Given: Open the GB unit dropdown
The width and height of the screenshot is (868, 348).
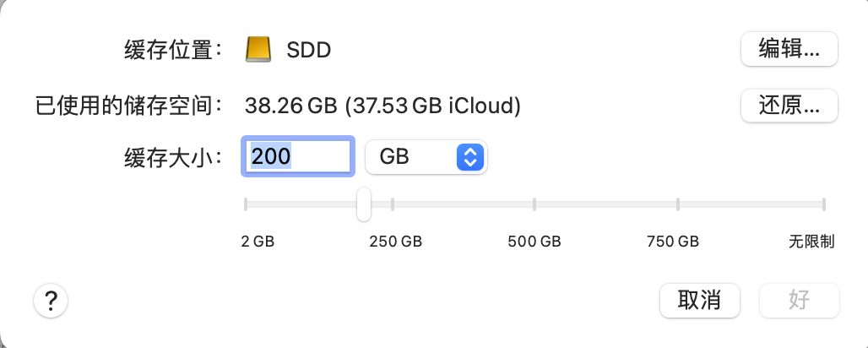Looking at the screenshot, I should pyautogui.click(x=426, y=157).
